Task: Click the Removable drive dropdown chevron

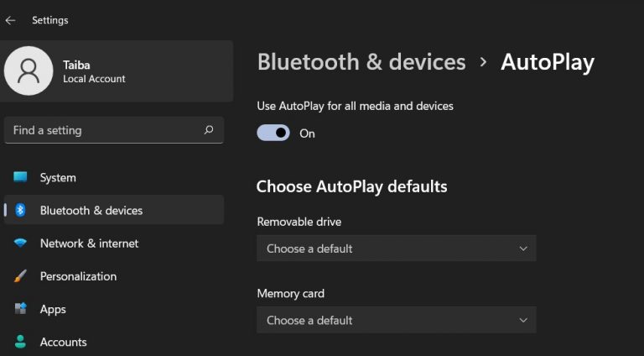Action: [523, 249]
